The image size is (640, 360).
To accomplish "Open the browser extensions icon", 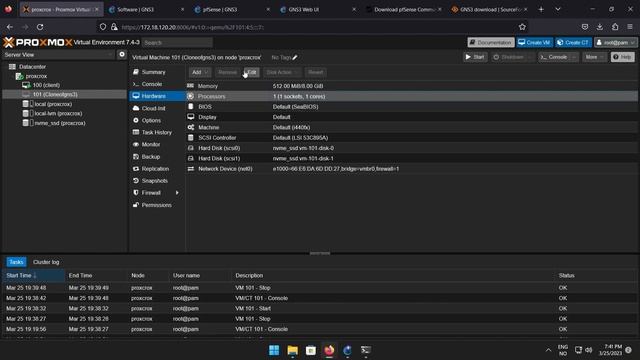I will [615, 27].
